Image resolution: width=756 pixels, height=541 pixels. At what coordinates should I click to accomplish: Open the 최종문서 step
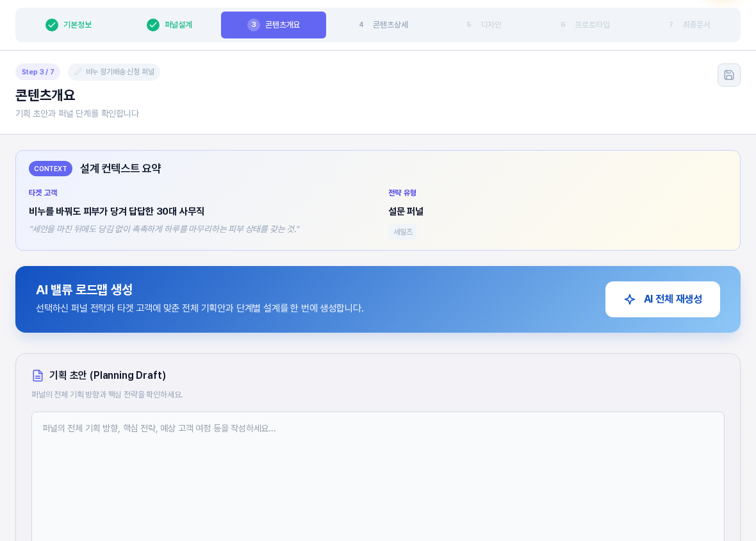[689, 24]
